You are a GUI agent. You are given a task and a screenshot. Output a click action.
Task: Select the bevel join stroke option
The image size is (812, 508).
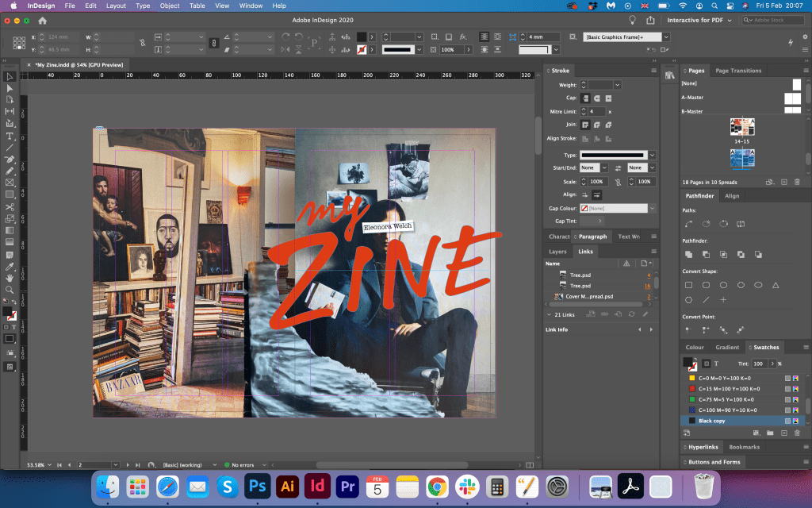609,125
